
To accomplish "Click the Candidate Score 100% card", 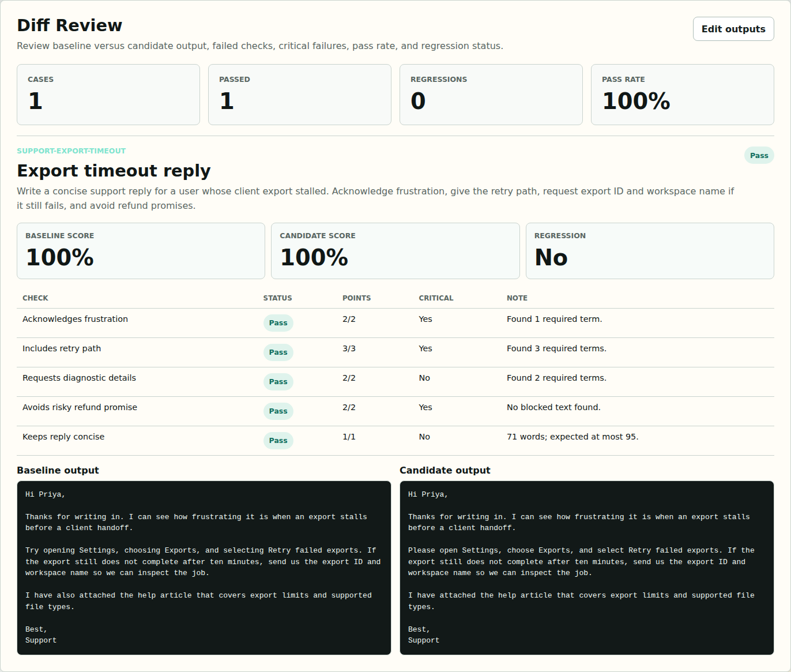I will pyautogui.click(x=395, y=251).
